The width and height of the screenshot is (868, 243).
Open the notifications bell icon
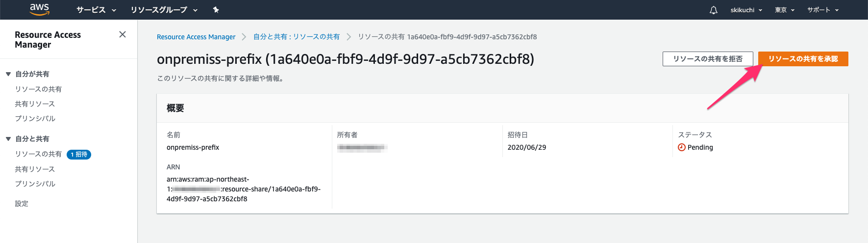(713, 10)
